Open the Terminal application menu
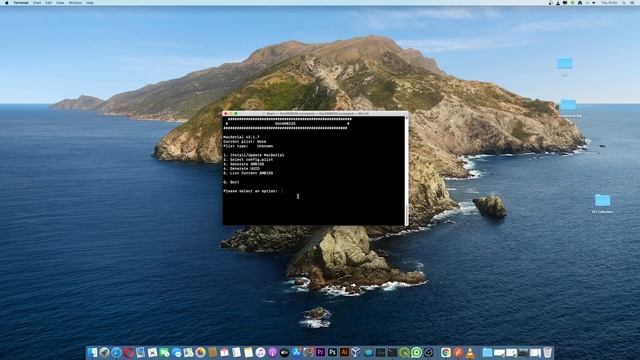Image resolution: width=640 pixels, height=360 pixels. point(21,2)
